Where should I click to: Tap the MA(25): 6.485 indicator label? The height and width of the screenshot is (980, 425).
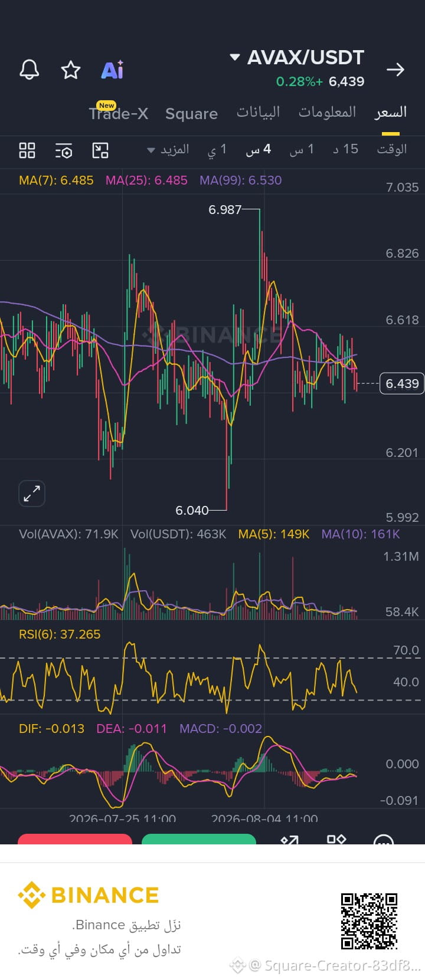[146, 180]
